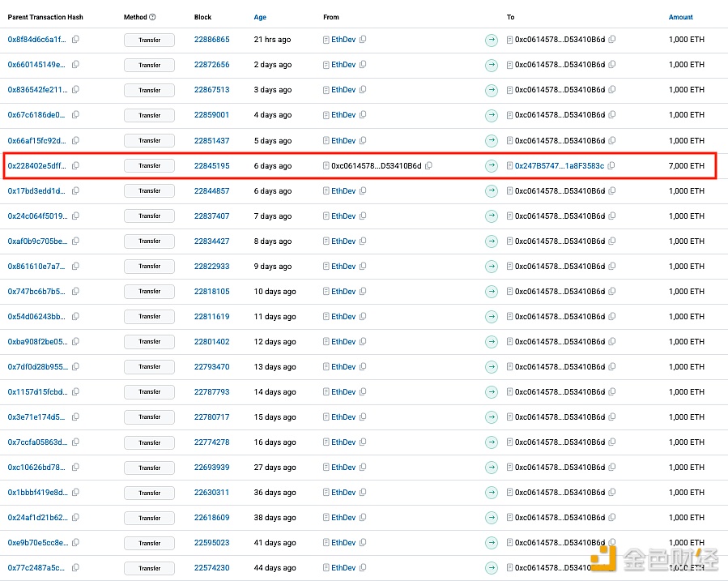728x581 pixels.
Task: Click green arrow icon in block 22845195 row
Action: 492,165
